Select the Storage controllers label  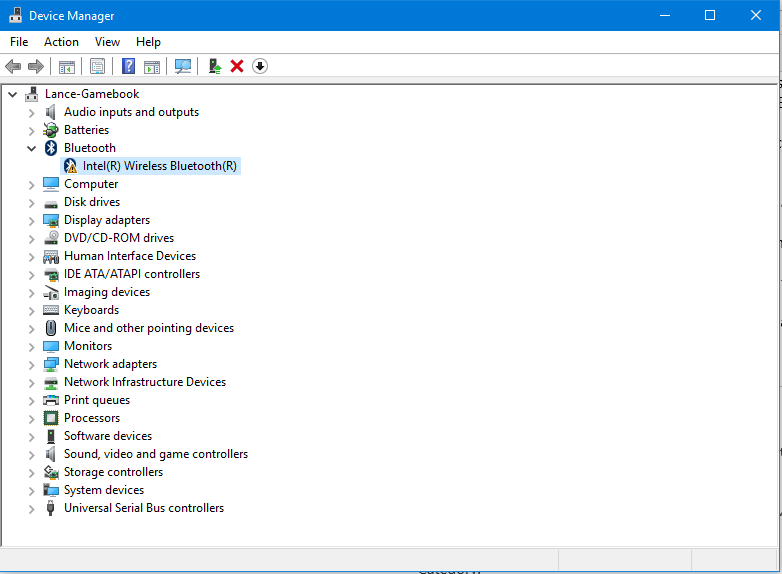click(113, 472)
